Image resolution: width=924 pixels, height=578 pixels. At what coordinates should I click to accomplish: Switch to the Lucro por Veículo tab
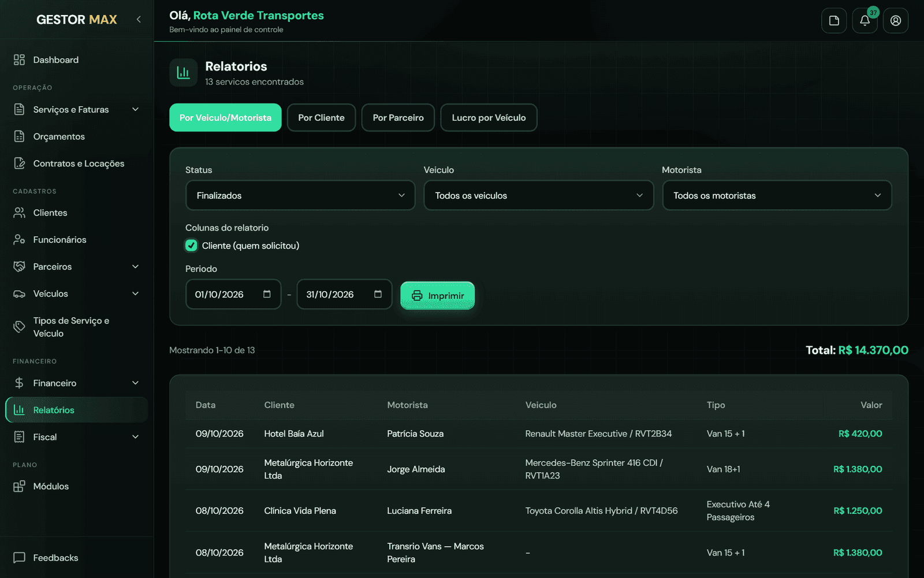click(x=489, y=117)
